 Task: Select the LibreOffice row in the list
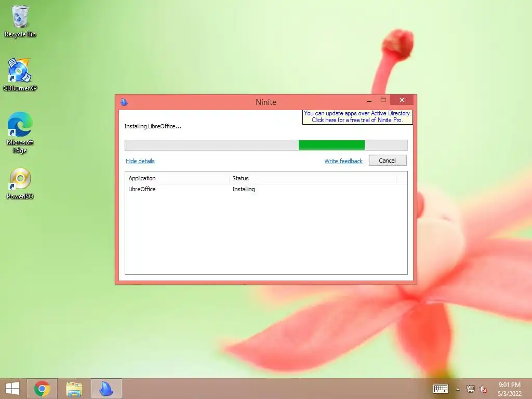click(266, 189)
